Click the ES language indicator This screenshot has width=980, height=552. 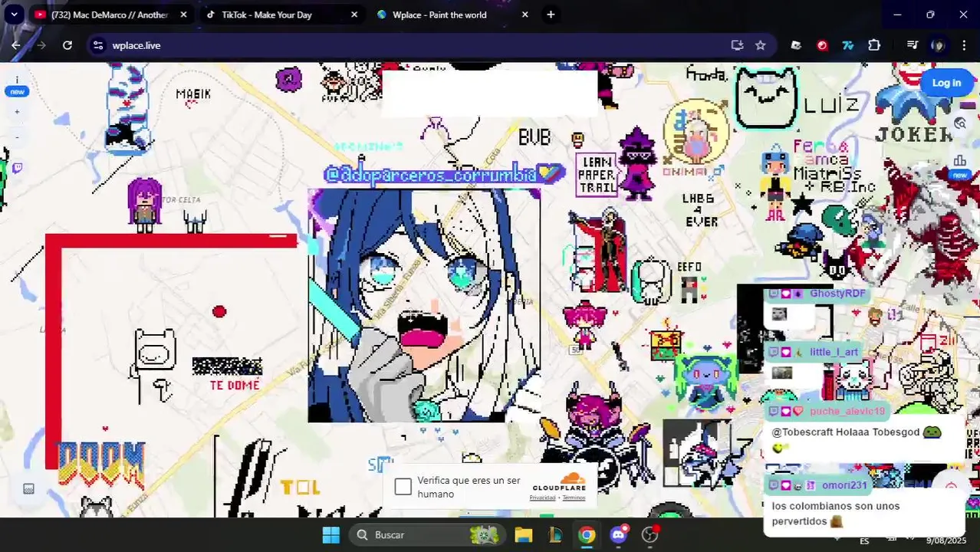pos(864,541)
